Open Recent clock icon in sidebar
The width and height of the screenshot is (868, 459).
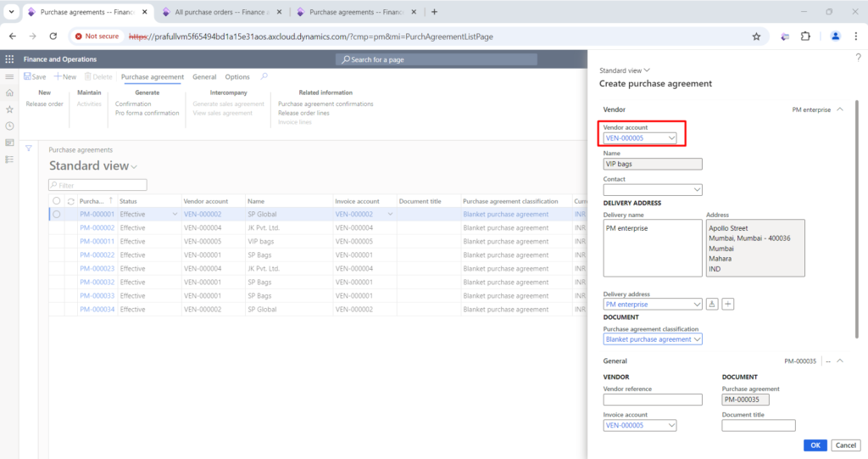9,126
